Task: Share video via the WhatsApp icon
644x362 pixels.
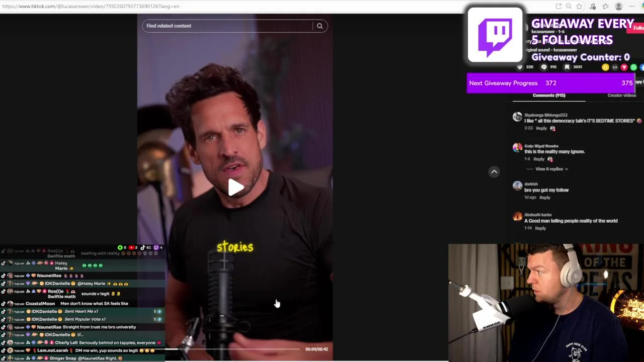Action: 634,67
